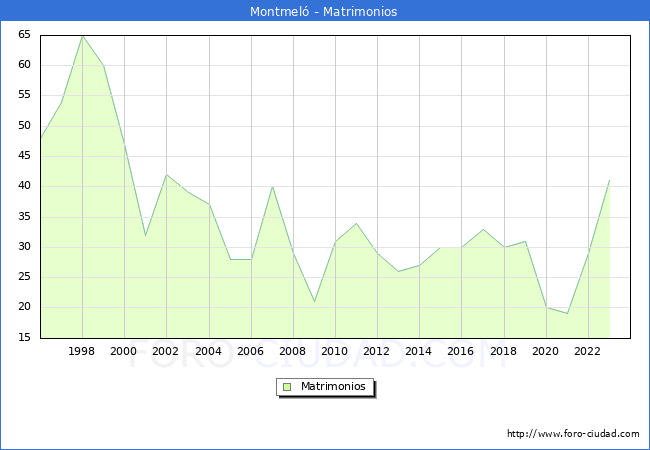
Task: Click the y-axis value 65
Action: point(24,34)
